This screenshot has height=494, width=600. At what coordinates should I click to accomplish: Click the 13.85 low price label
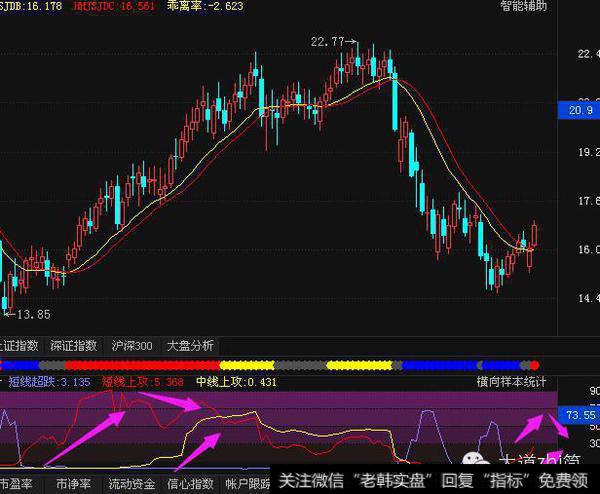[x=34, y=315]
